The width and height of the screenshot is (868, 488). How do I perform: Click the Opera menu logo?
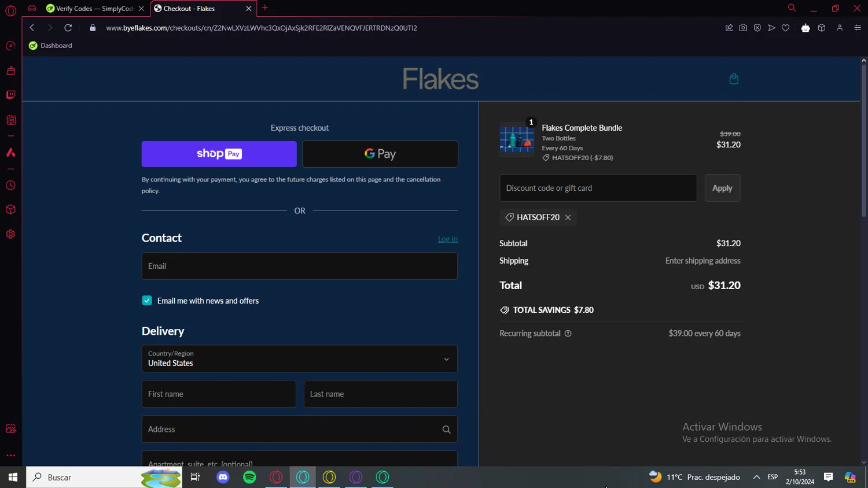(10, 10)
